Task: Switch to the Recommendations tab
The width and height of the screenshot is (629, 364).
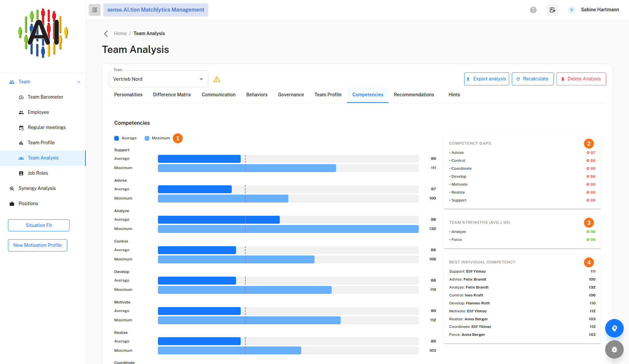Action: click(x=414, y=95)
